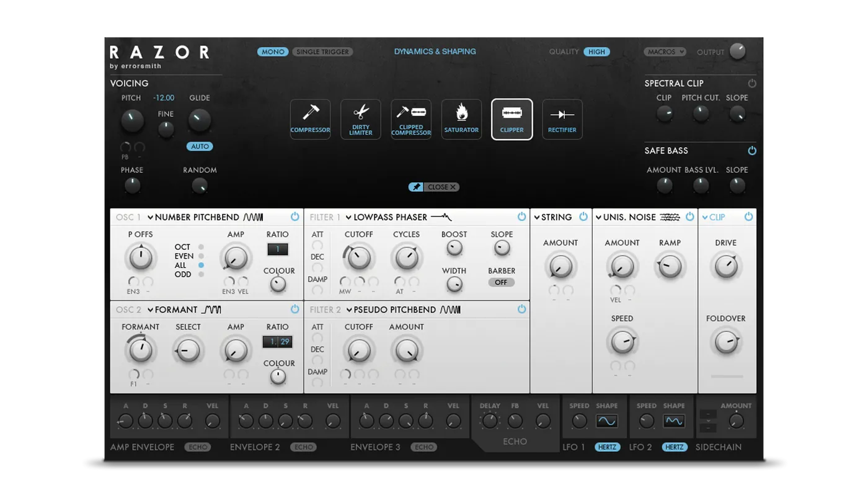Toggle the MONO mode switch
This screenshot has height=495, width=868.
click(273, 52)
